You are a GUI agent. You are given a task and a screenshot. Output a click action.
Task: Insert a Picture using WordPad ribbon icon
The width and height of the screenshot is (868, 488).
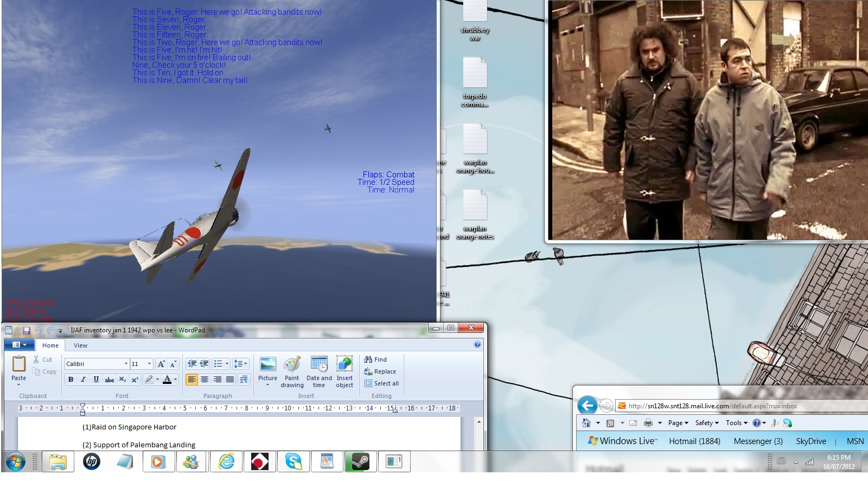267,364
